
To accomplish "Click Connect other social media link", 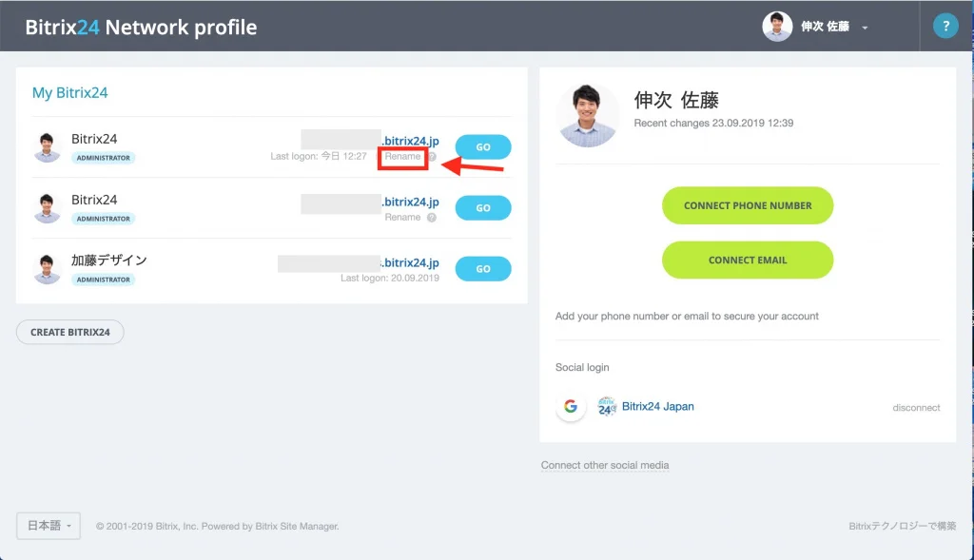I will [604, 465].
